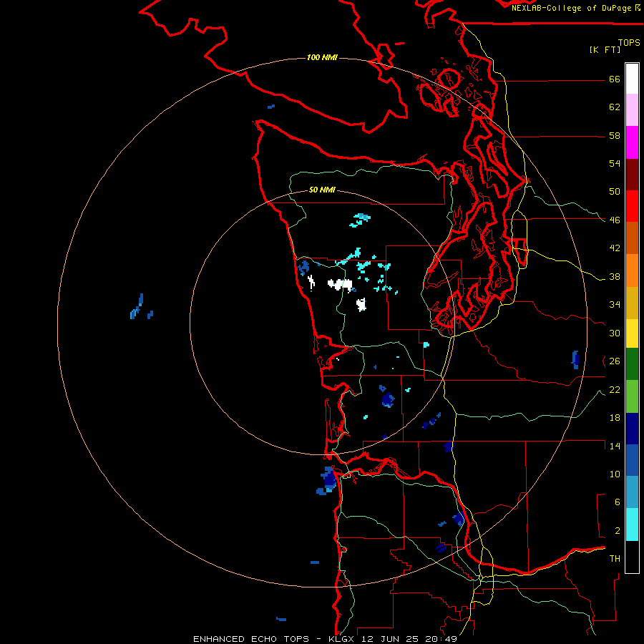Screen dimensions: 644x644
Task: Select the "38" legend value
Action: tap(615, 277)
